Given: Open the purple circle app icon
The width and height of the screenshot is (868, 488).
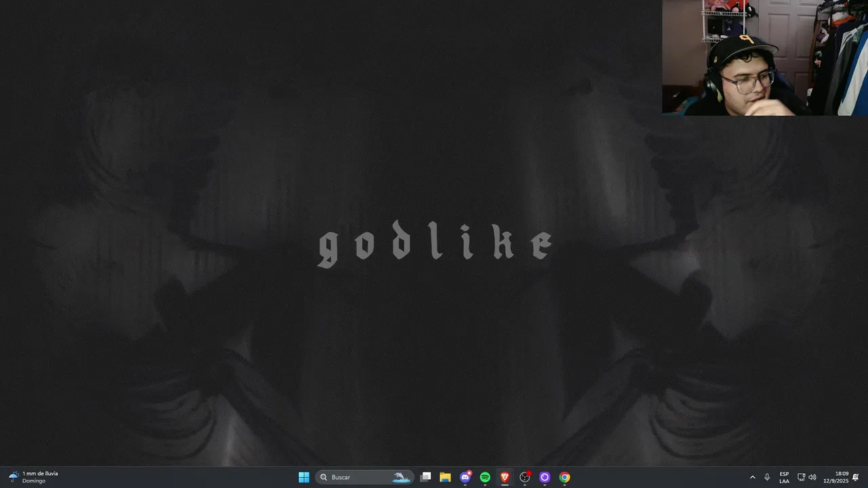Looking at the screenshot, I should 545,477.
